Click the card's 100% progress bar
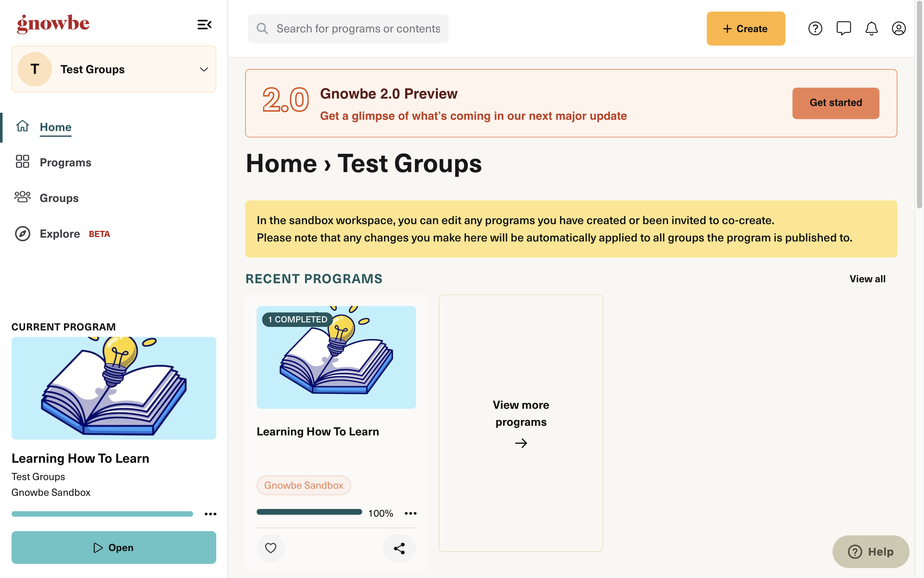924x578 pixels. [x=309, y=512]
